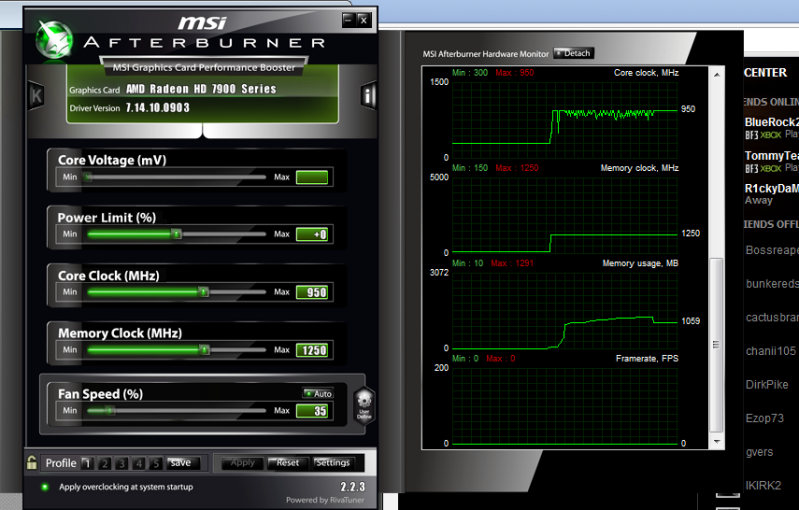Click the Memory clock, MHz graph

(x=565, y=215)
